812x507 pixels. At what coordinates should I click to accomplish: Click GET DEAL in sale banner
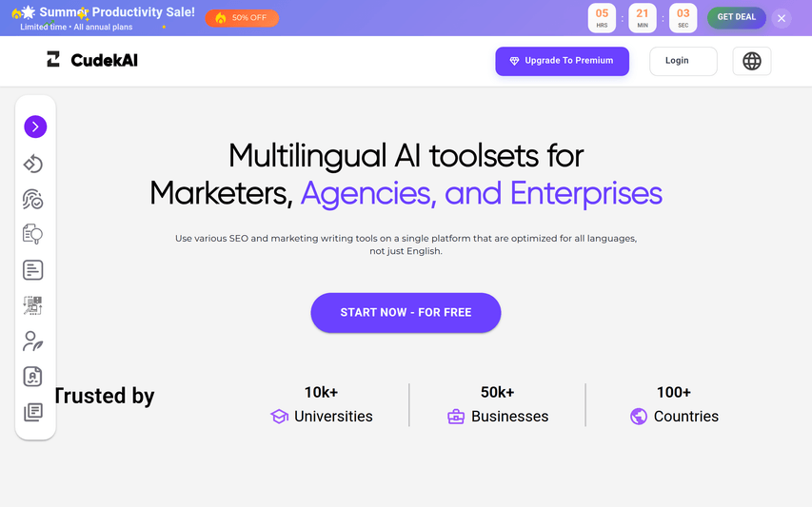(736, 17)
